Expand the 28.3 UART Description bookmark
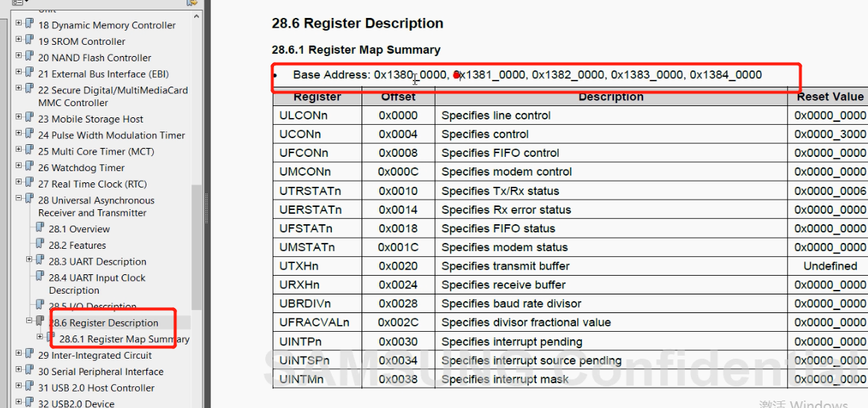Viewport: 868px width, 408px height. 29,260
